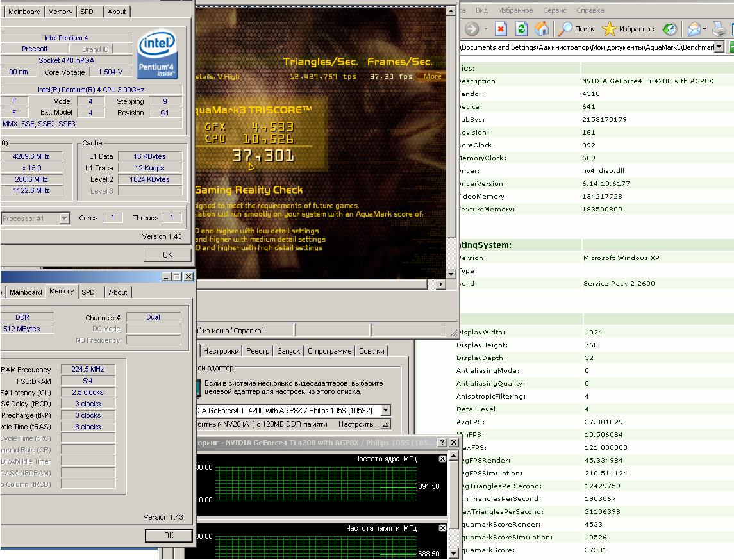Open the Избранное menu in the menu bar
734x560 pixels.
[x=515, y=10]
